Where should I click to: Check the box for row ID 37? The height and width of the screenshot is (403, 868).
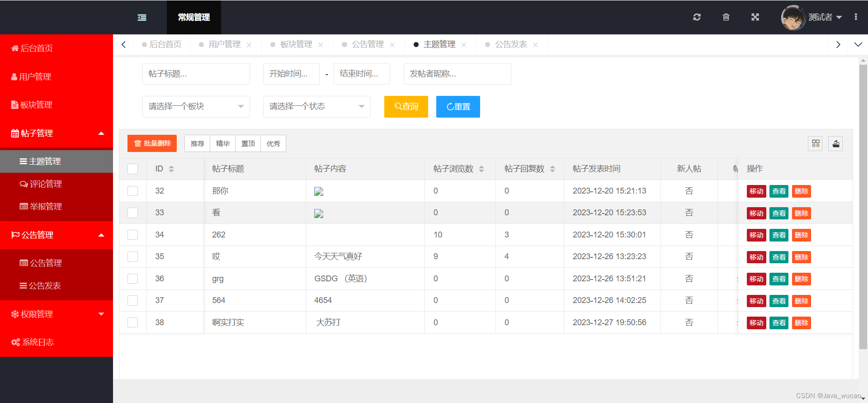[132, 300]
